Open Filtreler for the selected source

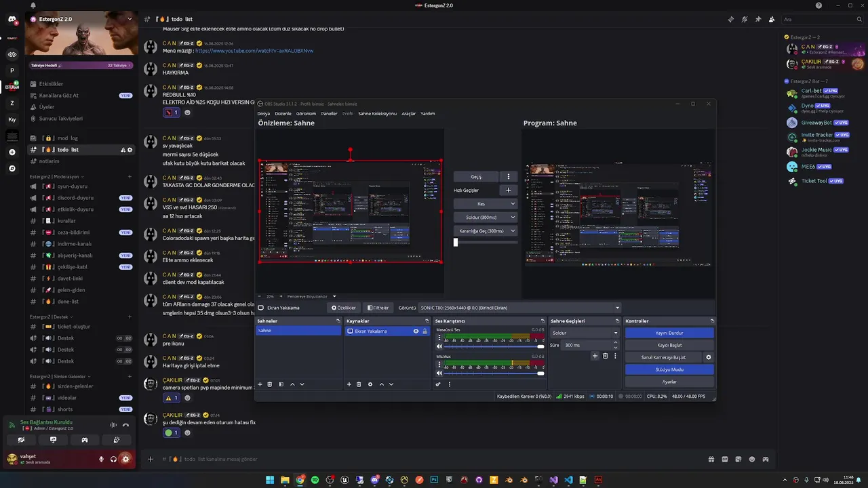(x=378, y=308)
